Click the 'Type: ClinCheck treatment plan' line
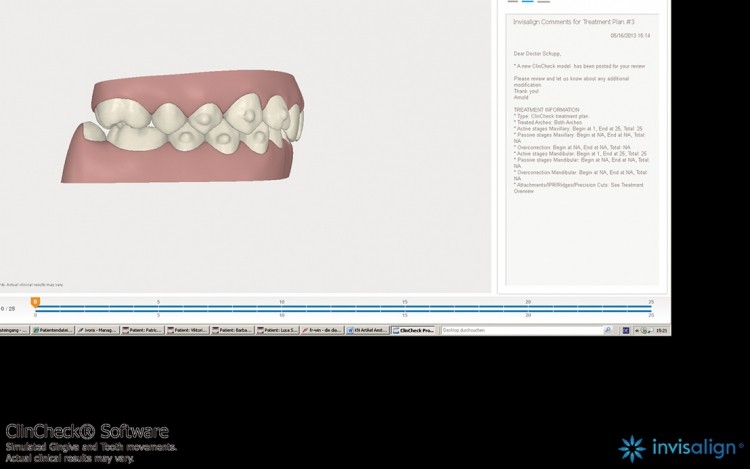Viewport: 750px width, 469px height. tap(551, 116)
